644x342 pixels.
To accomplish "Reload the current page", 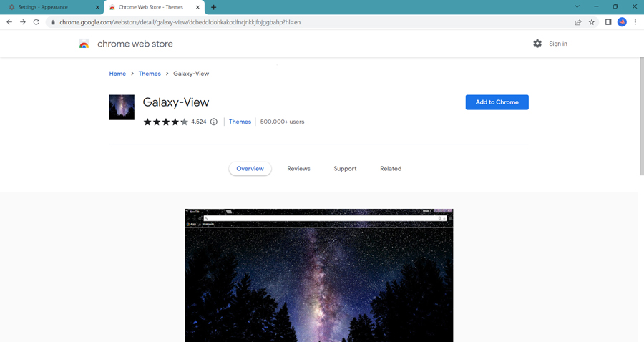I will (x=36, y=22).
